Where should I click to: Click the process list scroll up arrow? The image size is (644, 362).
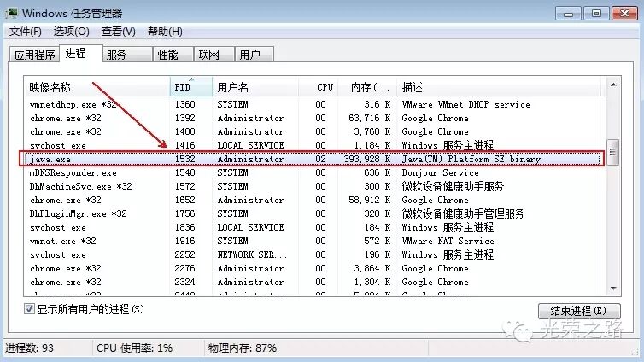pyautogui.click(x=613, y=85)
